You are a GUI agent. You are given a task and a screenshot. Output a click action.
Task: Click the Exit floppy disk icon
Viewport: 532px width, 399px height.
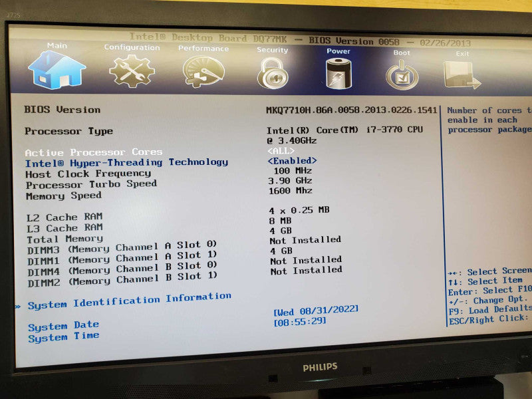462,75
